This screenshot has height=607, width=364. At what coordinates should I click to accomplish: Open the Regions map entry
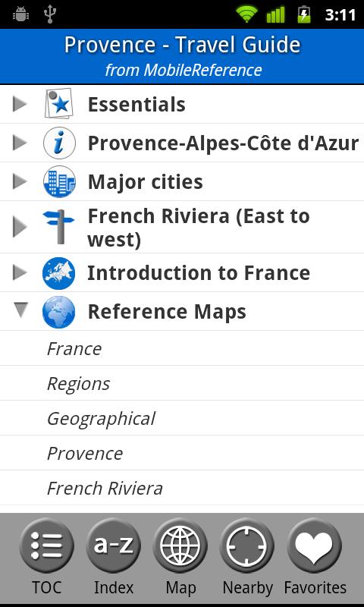[182, 383]
